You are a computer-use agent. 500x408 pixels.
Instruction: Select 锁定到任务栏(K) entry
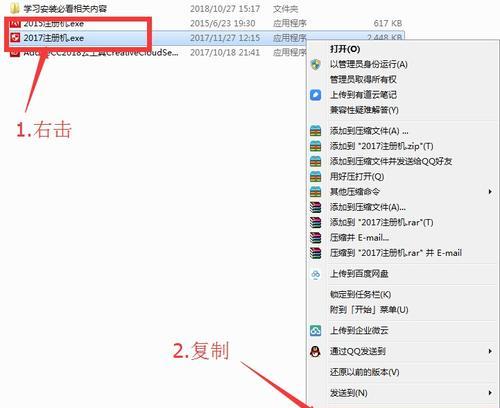[360, 295]
